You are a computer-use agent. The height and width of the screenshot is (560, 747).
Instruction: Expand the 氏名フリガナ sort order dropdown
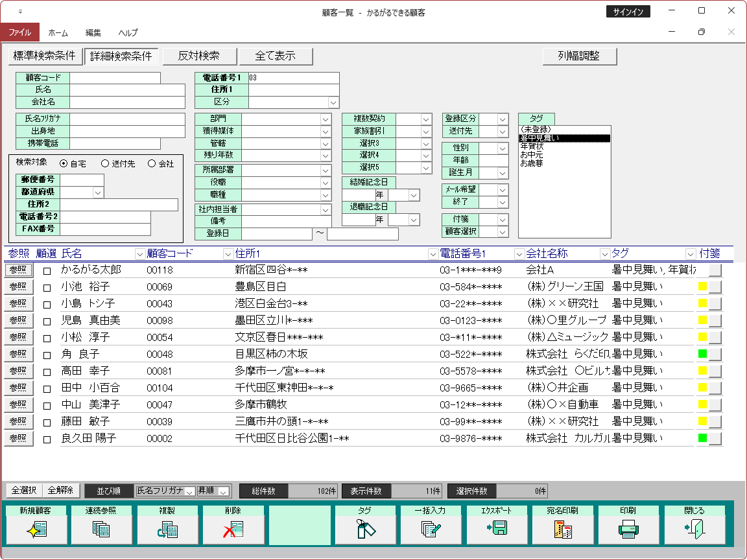point(189,491)
